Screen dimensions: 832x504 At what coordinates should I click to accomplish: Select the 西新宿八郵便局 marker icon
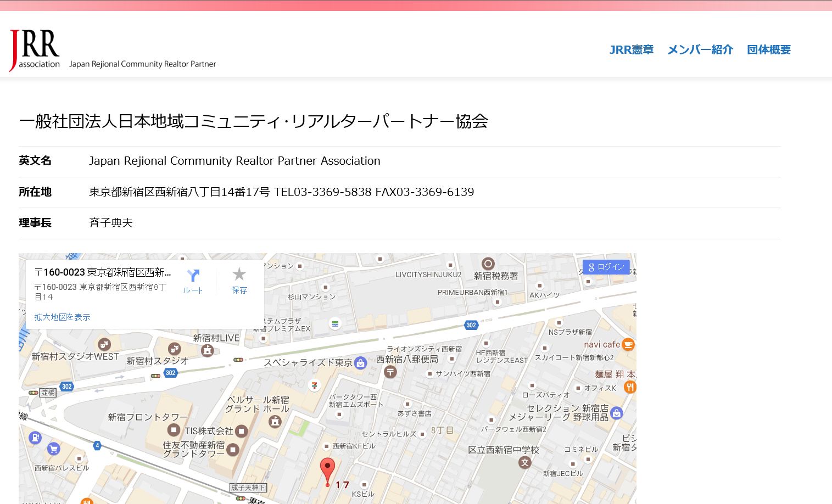(x=390, y=372)
